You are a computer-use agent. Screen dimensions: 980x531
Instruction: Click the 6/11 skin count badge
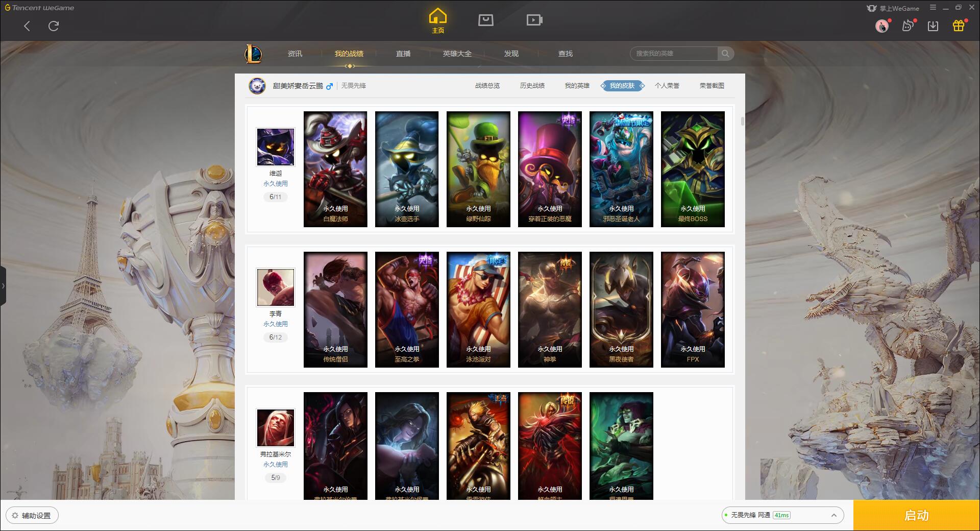(x=276, y=197)
